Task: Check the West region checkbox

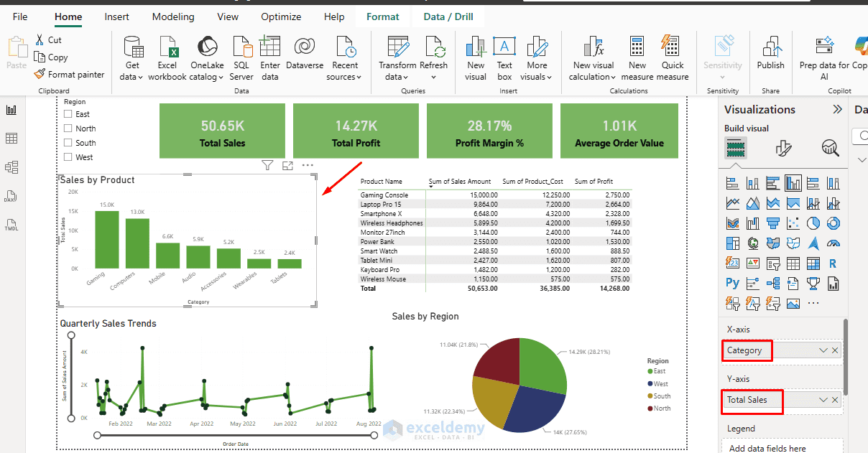Action: (68, 157)
